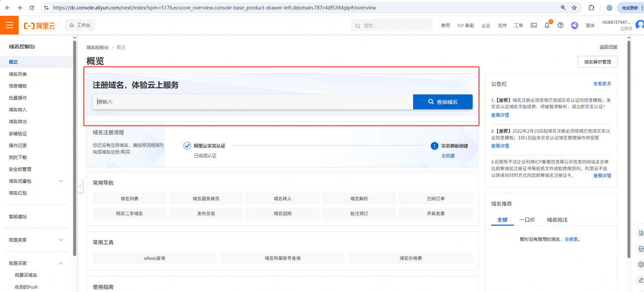644x292 pixels.
Task: Open Cloud Shell terminal icon
Action: 534,25
